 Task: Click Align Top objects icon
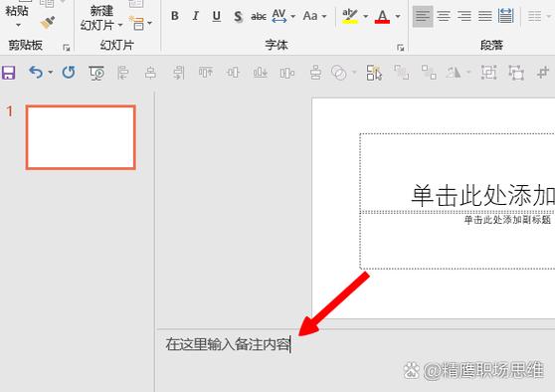coord(206,73)
